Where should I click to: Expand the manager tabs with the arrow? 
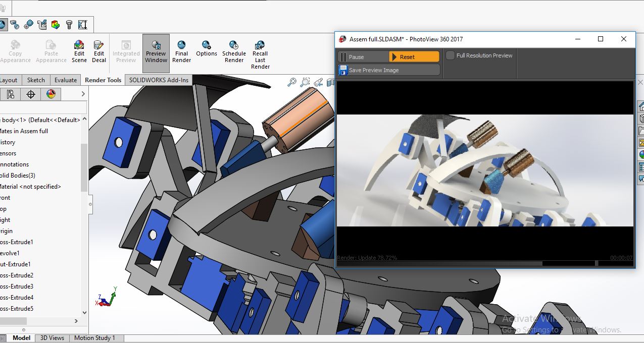84,94
